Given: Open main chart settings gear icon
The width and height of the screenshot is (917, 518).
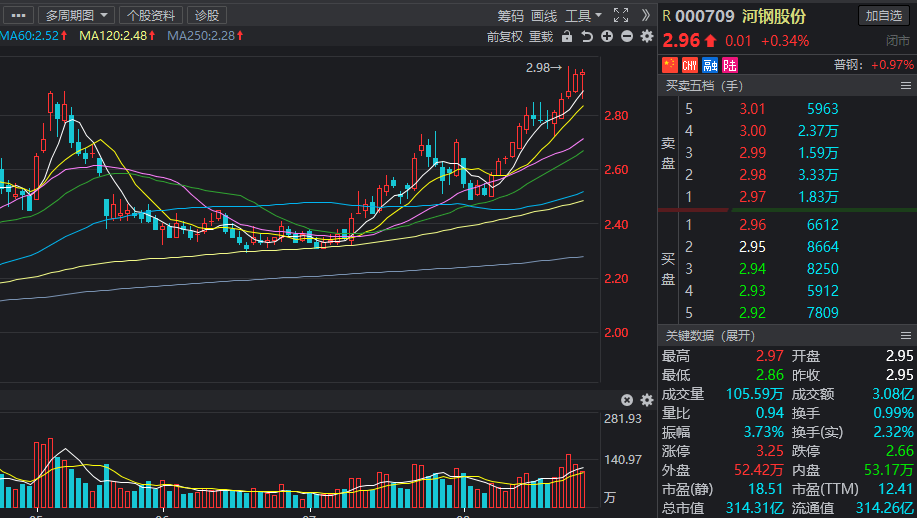Looking at the screenshot, I should click(x=646, y=37).
